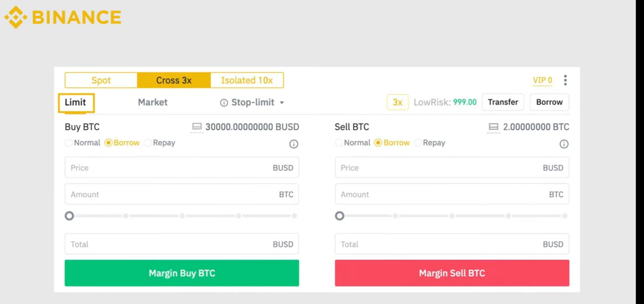Select the Limit order type
The image size is (644, 304).
coord(76,102)
